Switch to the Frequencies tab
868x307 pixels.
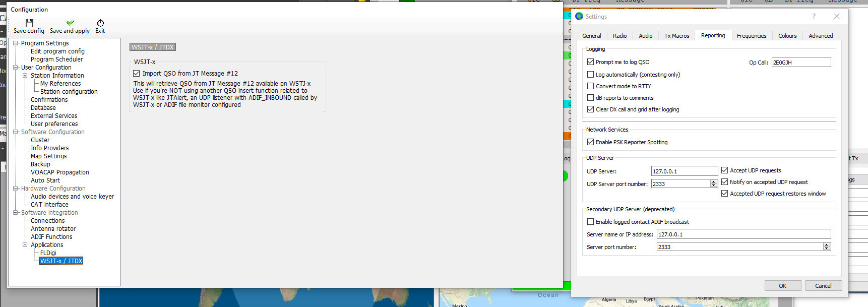point(752,36)
